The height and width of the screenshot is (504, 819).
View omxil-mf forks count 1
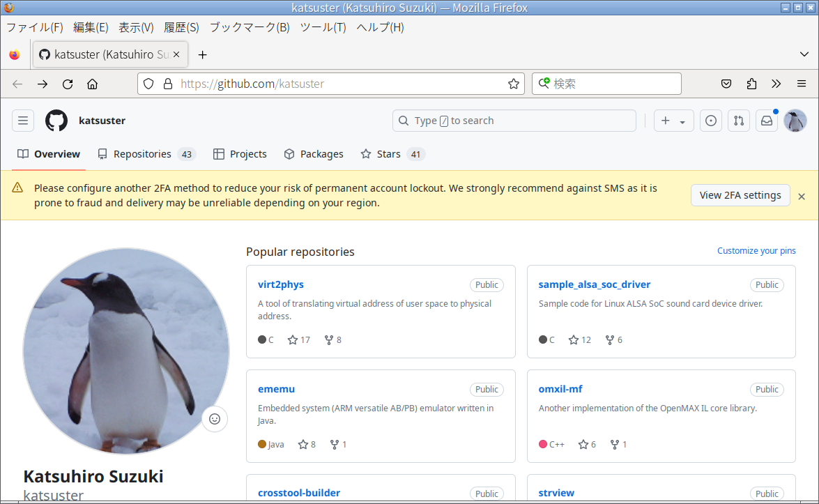pyautogui.click(x=618, y=445)
